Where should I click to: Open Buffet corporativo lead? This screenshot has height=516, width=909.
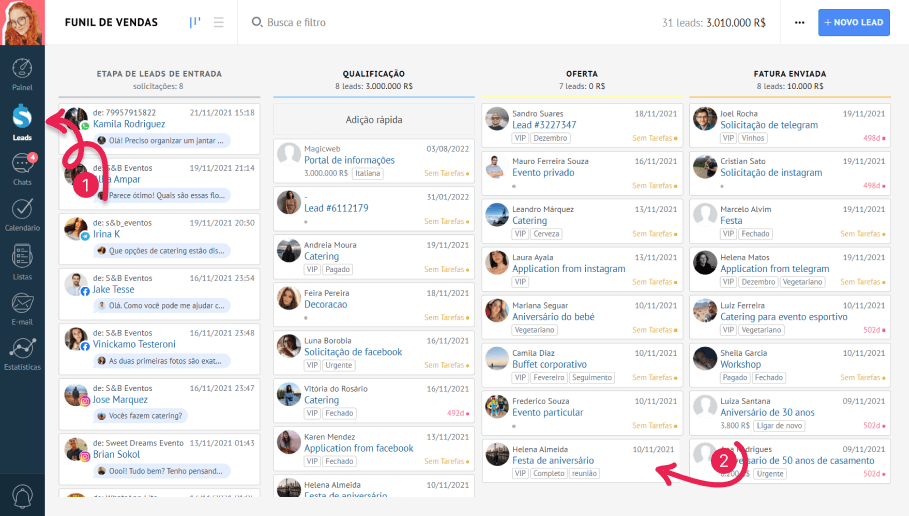pos(550,365)
